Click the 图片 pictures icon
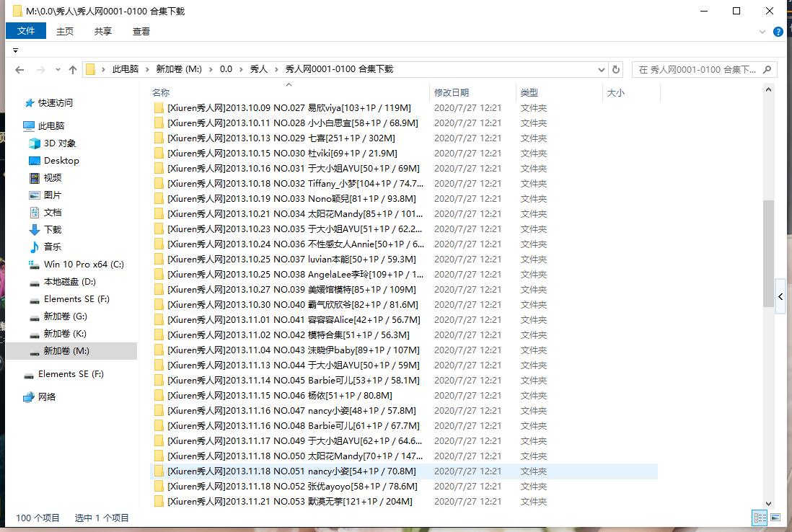The image size is (792, 532). tap(35, 195)
